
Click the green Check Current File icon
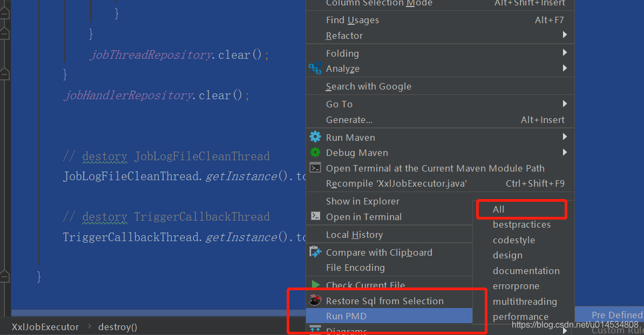tap(315, 284)
